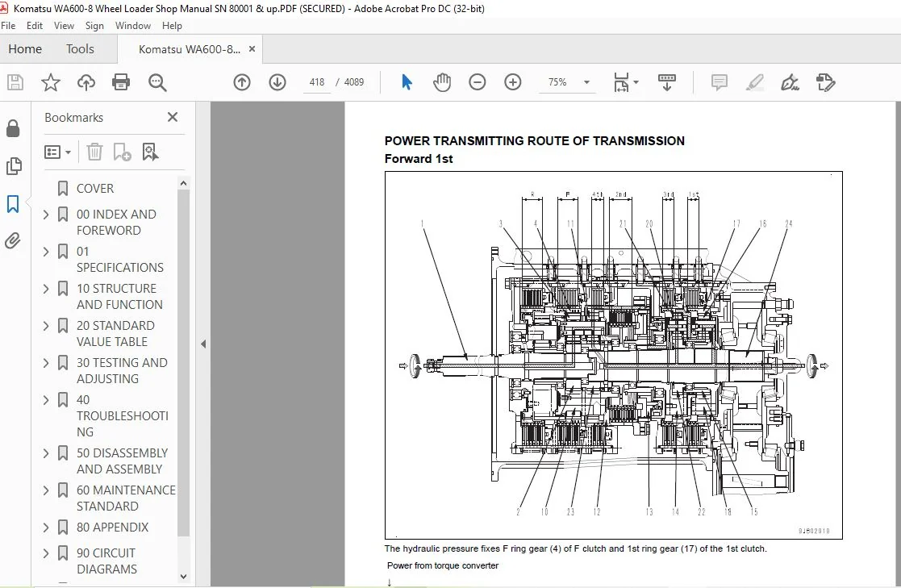The width and height of the screenshot is (901, 588).
Task: Open the security lock panel
Action: (x=13, y=128)
